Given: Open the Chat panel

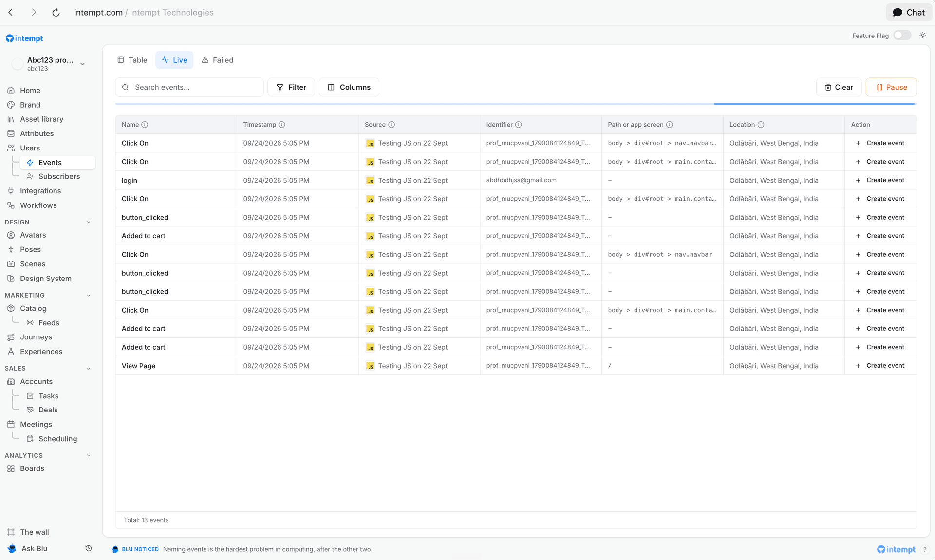Looking at the screenshot, I should click(x=909, y=12).
